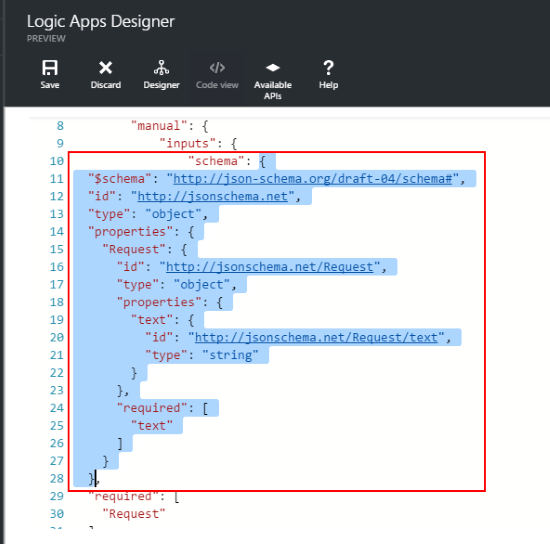
Task: Click line number 28 in the gutter
Action: (x=57, y=479)
